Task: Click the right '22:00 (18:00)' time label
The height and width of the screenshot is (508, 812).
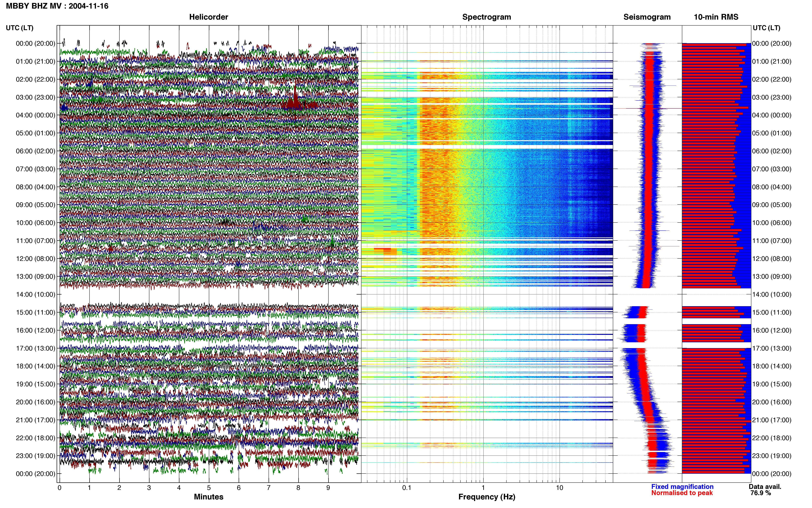Action: (x=772, y=438)
